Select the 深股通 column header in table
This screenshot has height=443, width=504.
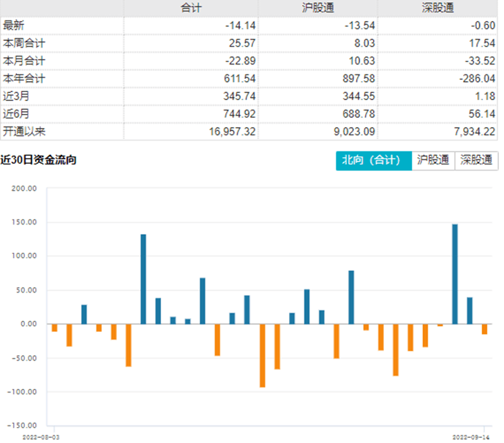(x=437, y=8)
